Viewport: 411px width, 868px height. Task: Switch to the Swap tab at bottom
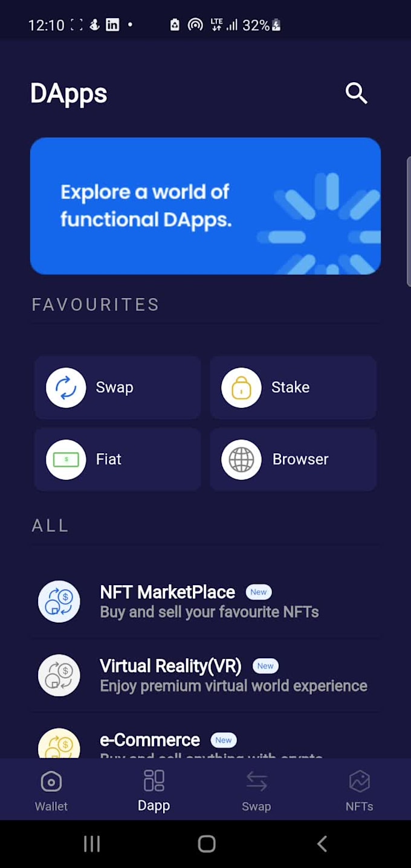coord(257,790)
